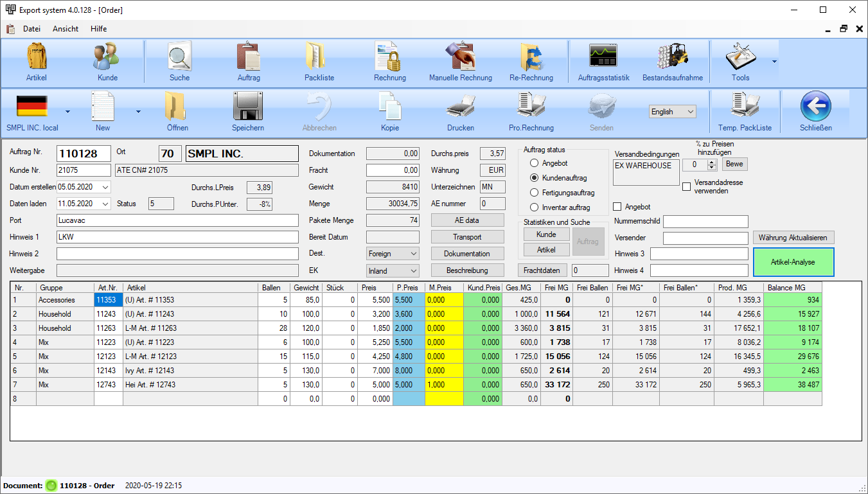
Task: Open the Daten laden date picker
Action: [x=105, y=204]
